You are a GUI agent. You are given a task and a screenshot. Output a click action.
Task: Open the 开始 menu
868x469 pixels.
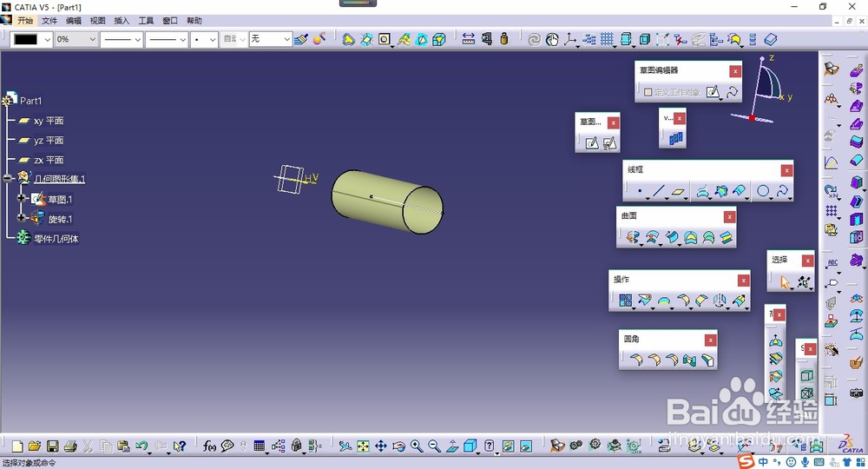[25, 21]
